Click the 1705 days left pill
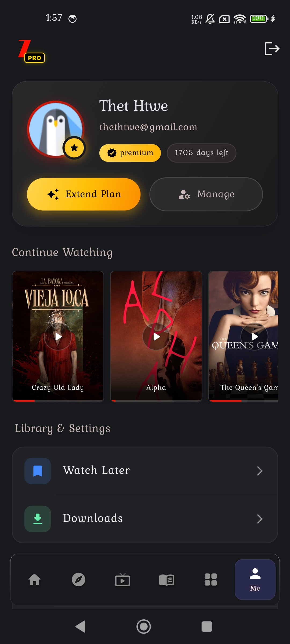This screenshot has width=290, height=644. (201, 153)
